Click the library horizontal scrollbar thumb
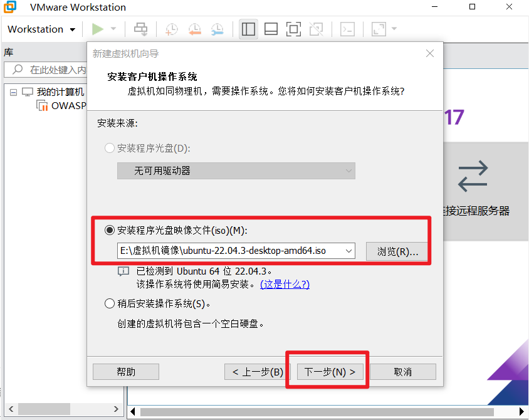 [45, 409]
